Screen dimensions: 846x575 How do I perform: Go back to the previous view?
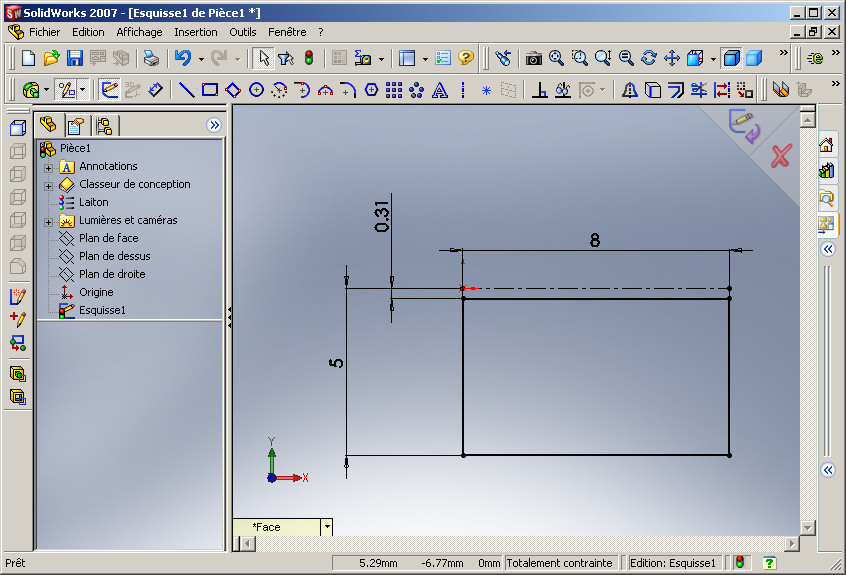pos(503,58)
